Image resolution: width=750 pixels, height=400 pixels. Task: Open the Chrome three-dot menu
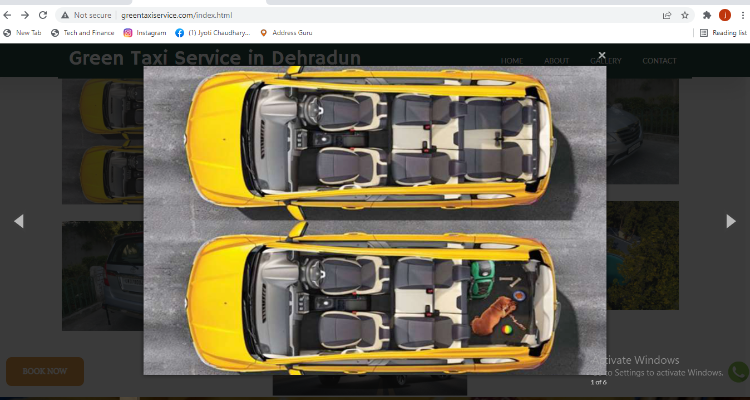click(x=743, y=15)
